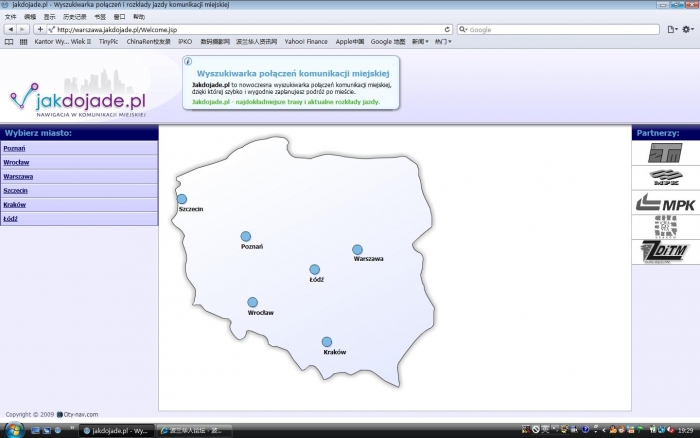Reload the page using the refresh icon
This screenshot has height=438, width=700.
[x=447, y=29]
